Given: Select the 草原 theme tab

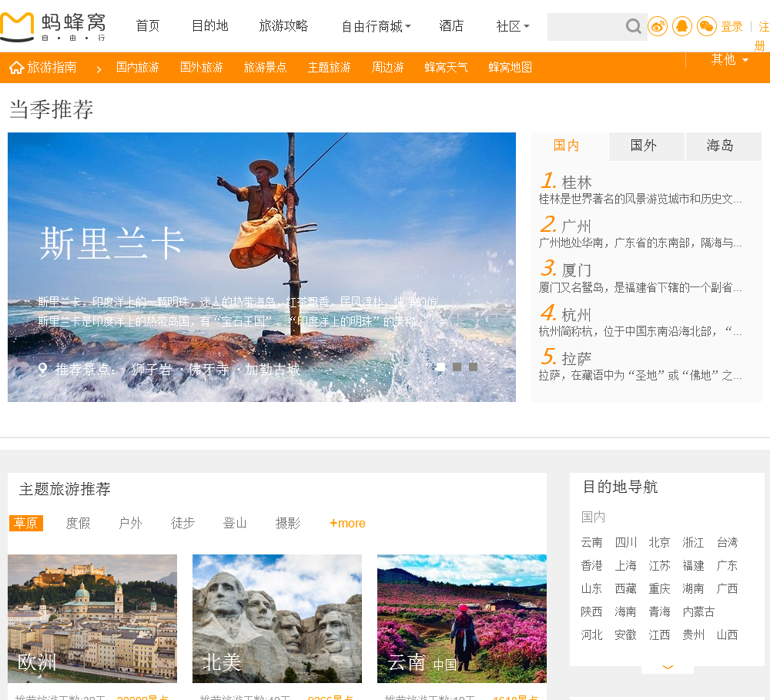Looking at the screenshot, I should pyautogui.click(x=26, y=523).
